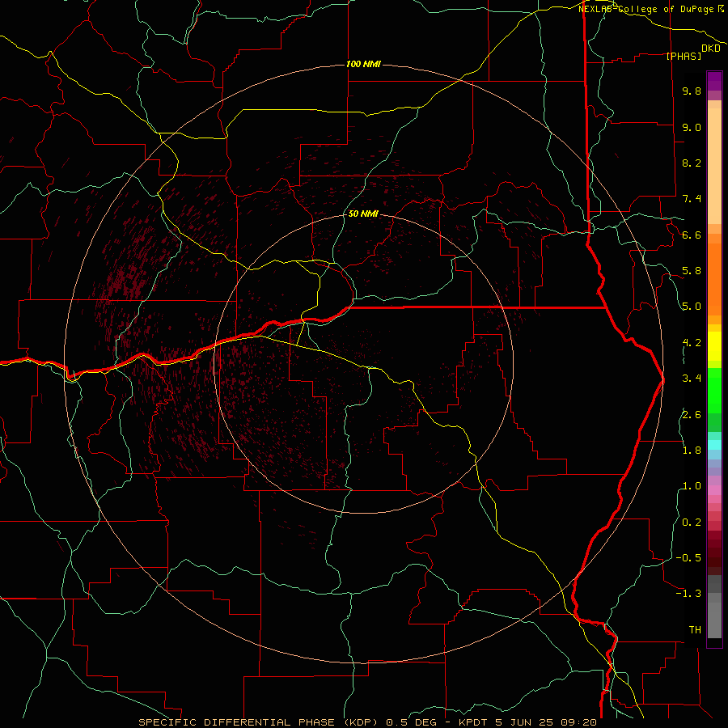Click the "5 JUN 25 09:20" timestamp
Viewport: 728px width, 728px height.
click(x=545, y=722)
